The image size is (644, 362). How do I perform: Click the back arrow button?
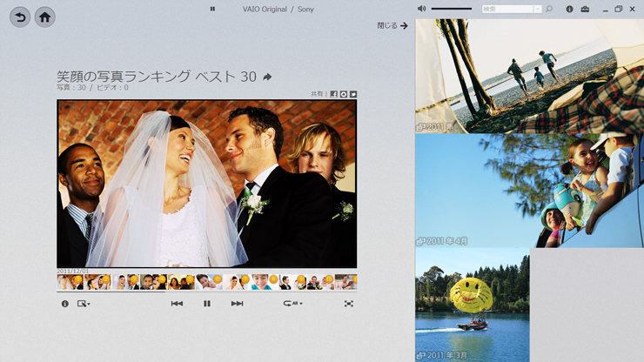[19, 17]
